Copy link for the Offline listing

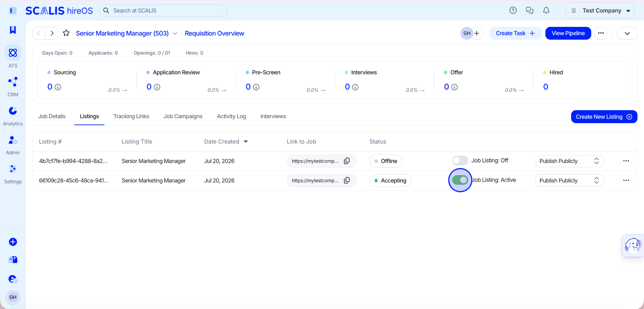click(x=347, y=161)
